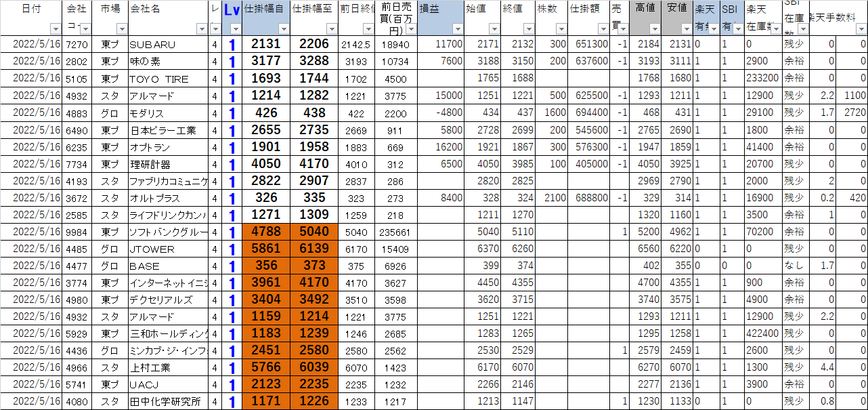Select SBI在庫数 cell showing なし

tap(796, 266)
